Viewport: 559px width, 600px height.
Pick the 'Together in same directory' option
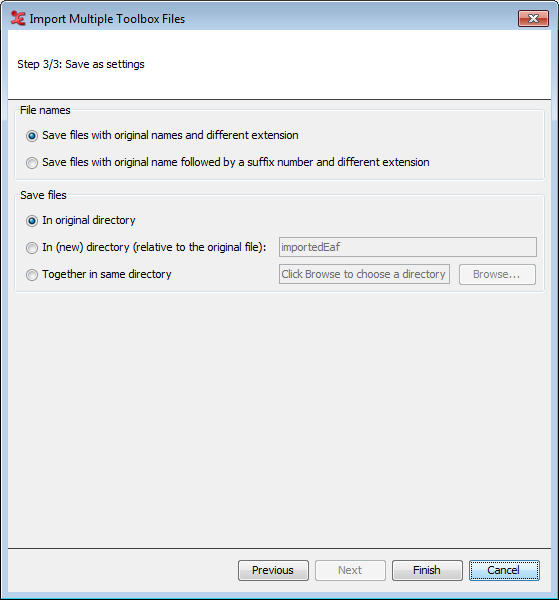[x=32, y=275]
